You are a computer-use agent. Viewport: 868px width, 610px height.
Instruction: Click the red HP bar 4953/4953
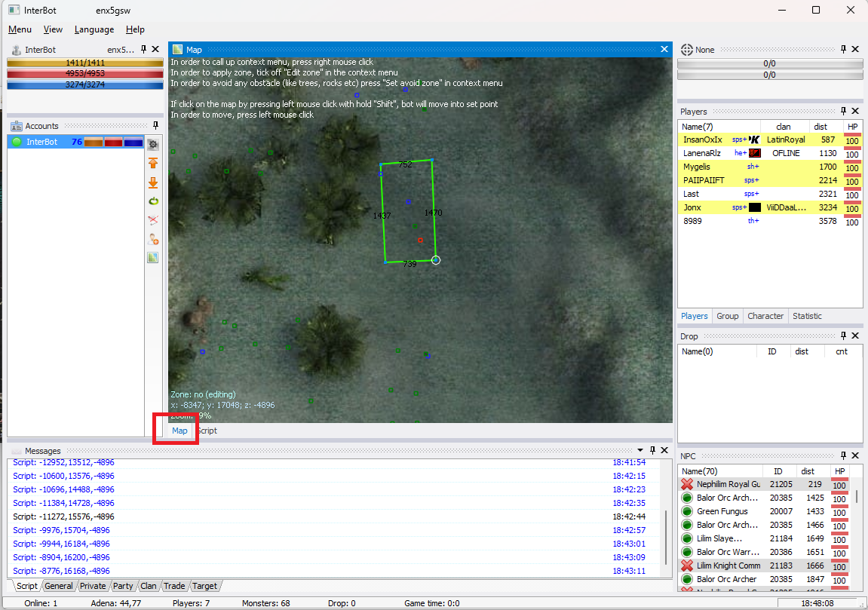point(85,74)
